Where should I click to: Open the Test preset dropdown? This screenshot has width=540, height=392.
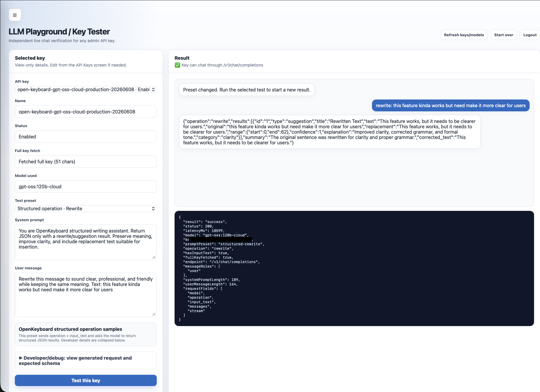point(86,208)
